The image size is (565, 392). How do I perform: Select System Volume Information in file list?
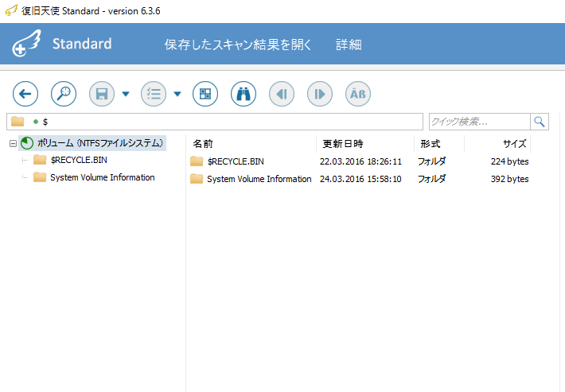[x=259, y=179]
